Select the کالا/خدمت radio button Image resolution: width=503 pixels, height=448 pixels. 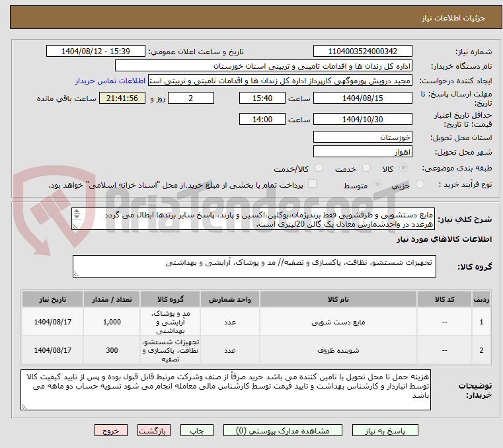click(x=319, y=168)
